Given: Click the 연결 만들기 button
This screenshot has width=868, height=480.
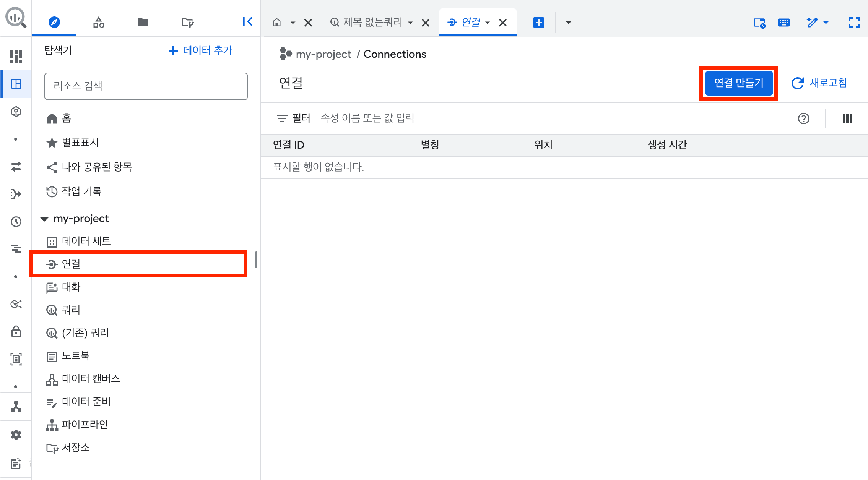Looking at the screenshot, I should click(738, 83).
